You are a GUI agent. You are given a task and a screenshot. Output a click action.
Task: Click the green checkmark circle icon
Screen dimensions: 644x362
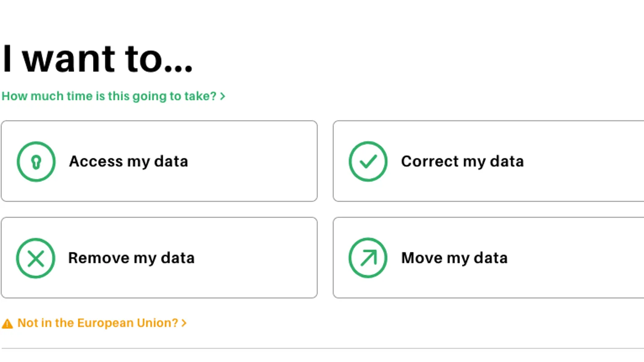tap(368, 162)
